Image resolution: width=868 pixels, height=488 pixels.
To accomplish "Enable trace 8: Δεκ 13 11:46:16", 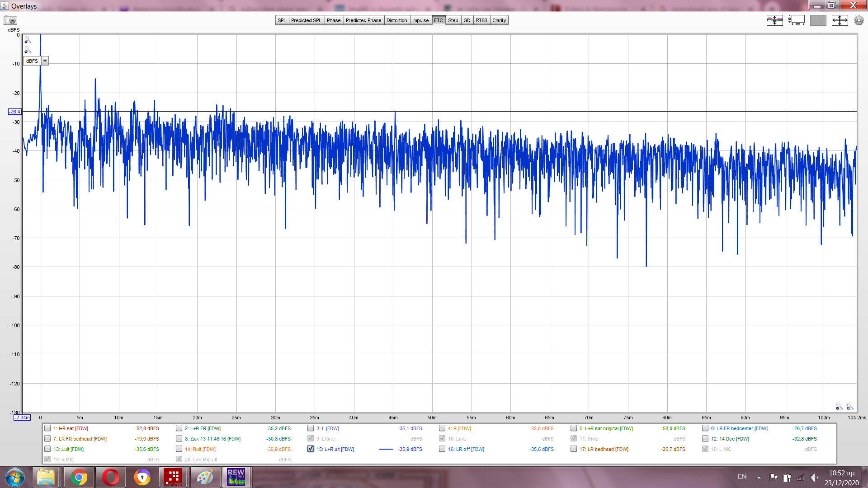I will pyautogui.click(x=179, y=439).
